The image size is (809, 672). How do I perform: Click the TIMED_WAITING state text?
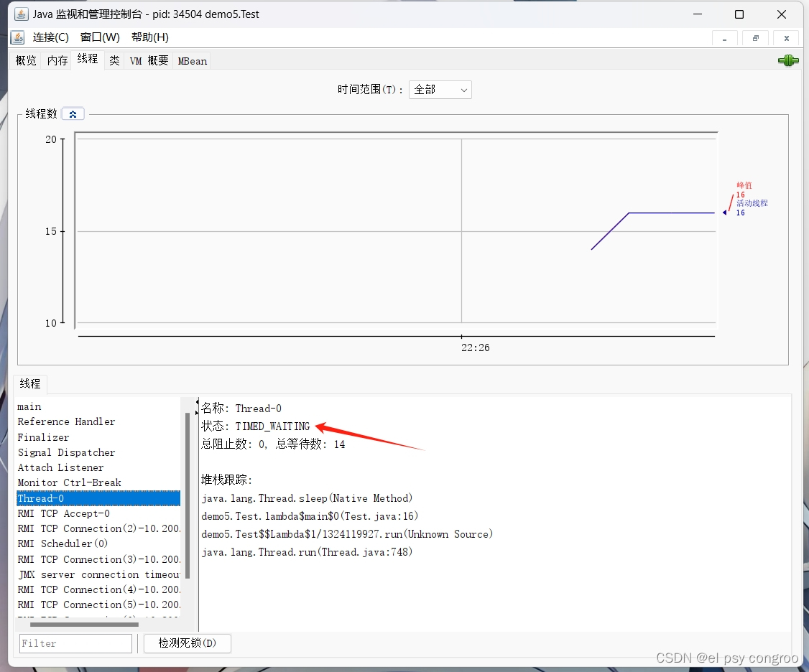click(272, 426)
